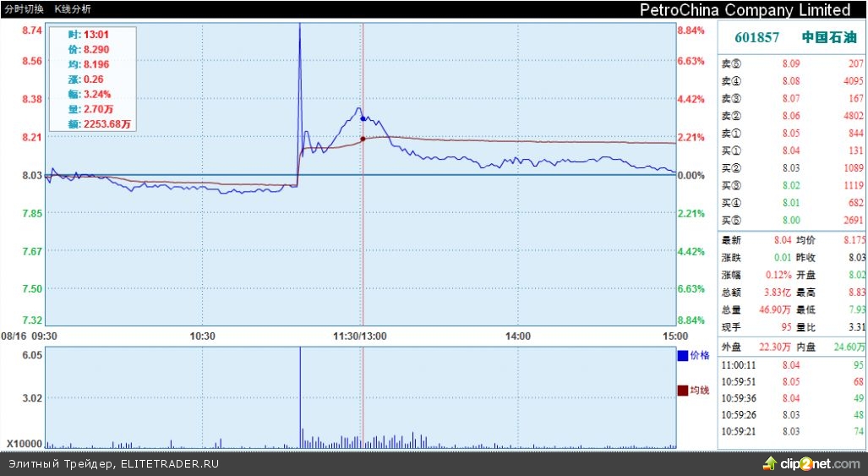Screen dimensions: 868x476
Task: Select the 卖⑤ ask row at 8.09
Action: (792, 63)
